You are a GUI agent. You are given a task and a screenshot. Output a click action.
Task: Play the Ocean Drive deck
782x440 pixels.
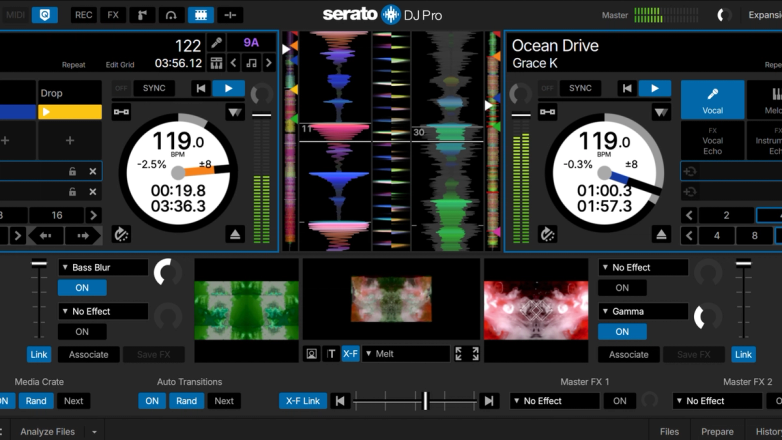[655, 88]
